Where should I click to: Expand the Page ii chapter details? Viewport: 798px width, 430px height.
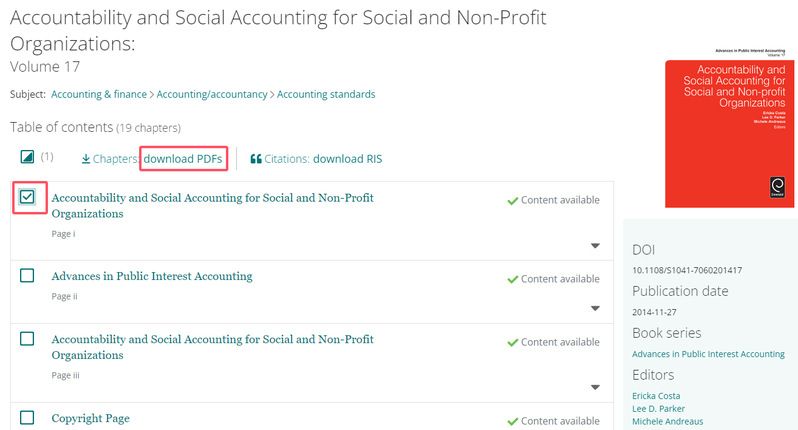pyautogui.click(x=595, y=308)
